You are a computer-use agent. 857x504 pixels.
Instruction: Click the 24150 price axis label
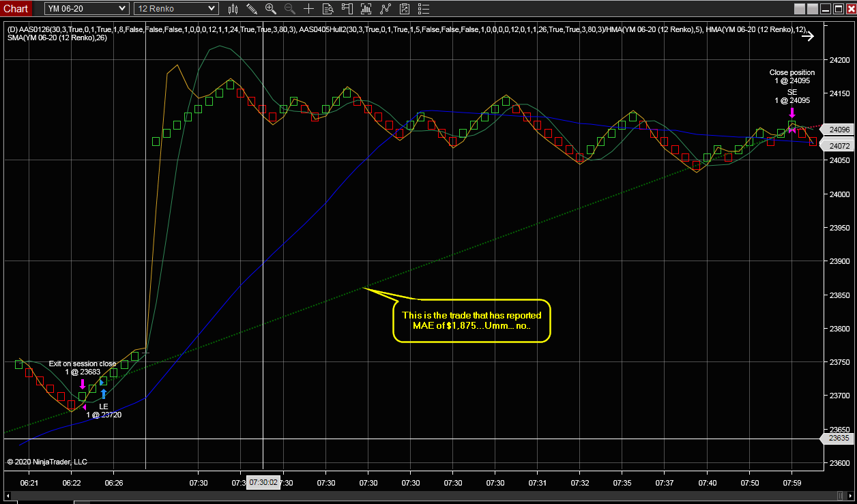click(x=840, y=93)
